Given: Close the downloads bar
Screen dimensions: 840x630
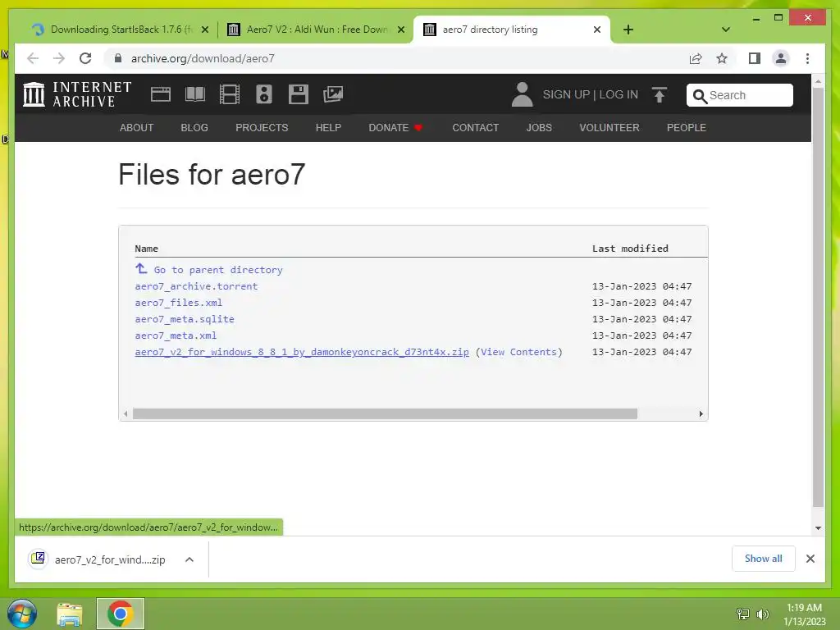Looking at the screenshot, I should pos(810,559).
